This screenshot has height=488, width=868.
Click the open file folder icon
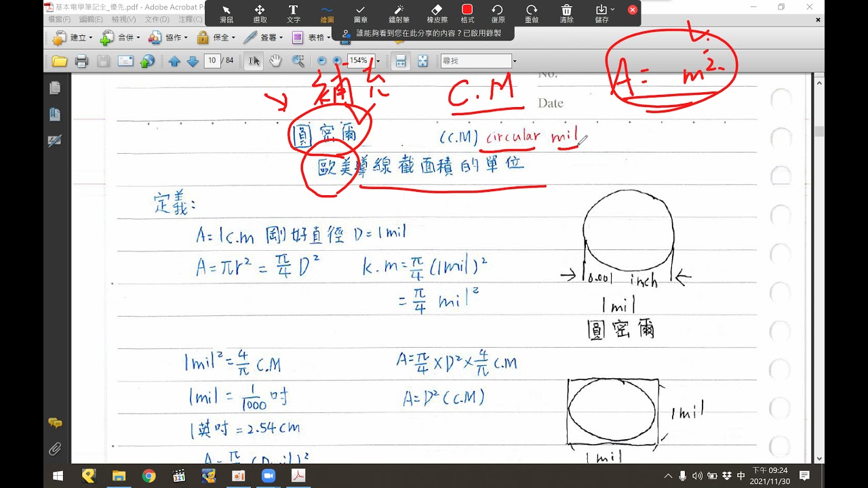[x=60, y=61]
